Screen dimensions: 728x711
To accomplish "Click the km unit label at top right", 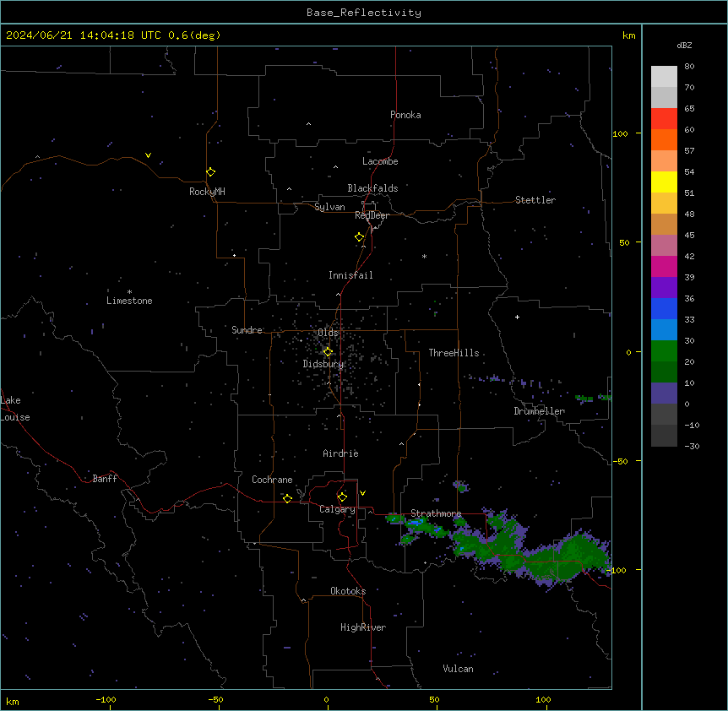I will (x=628, y=35).
